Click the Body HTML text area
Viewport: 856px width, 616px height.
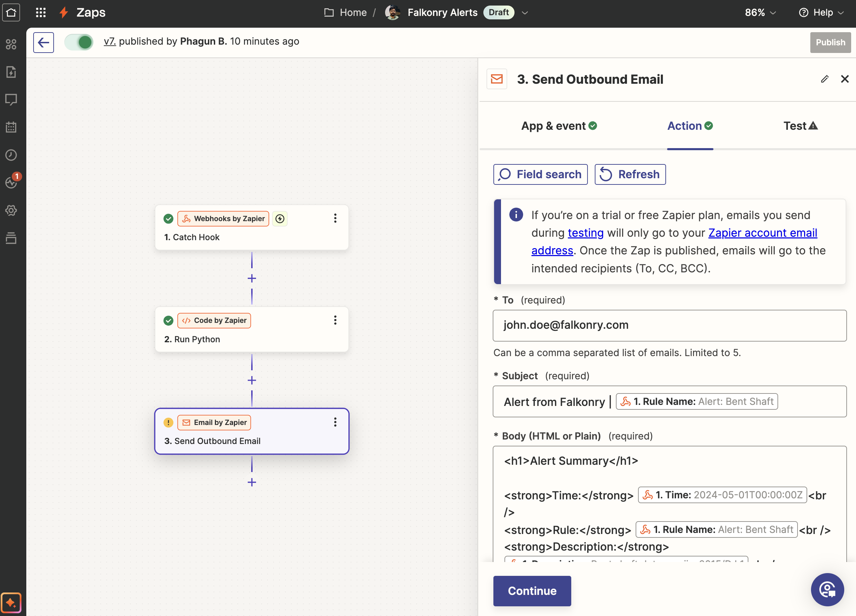tap(670, 504)
